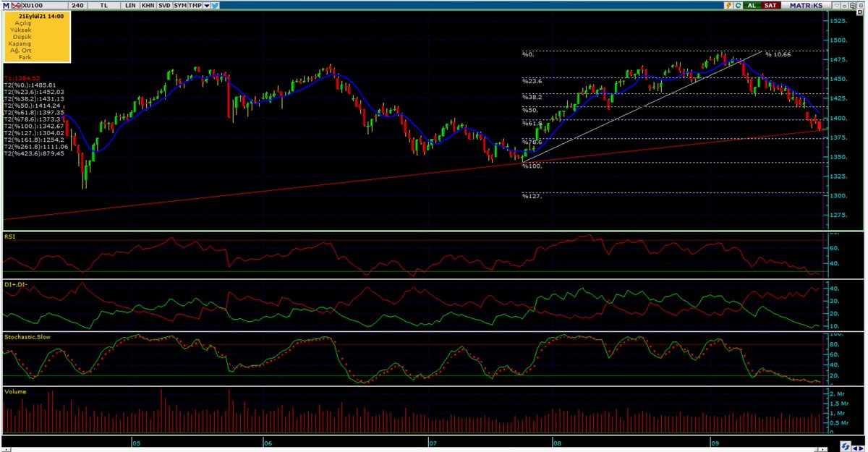This screenshot has width=868, height=452.
Task: Click the MATRIKS brand button
Action: [806, 6]
